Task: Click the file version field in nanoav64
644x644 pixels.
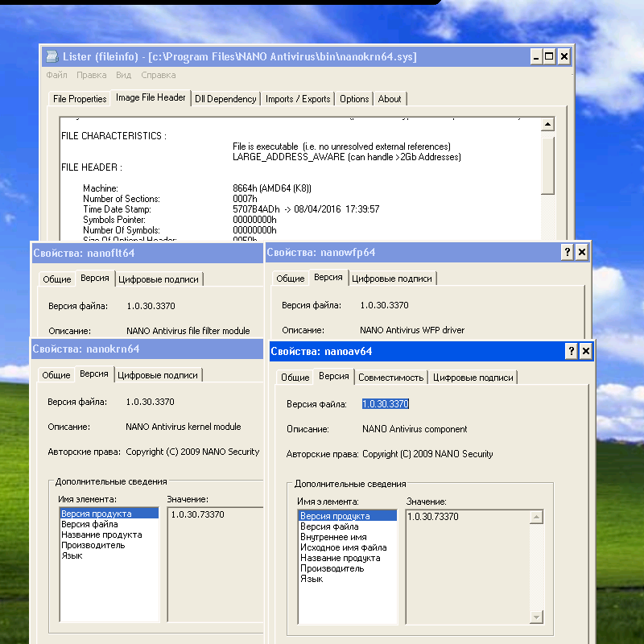Action: click(386, 404)
